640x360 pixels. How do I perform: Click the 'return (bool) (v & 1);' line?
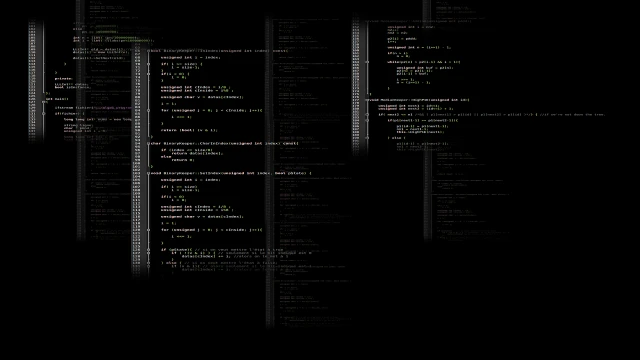[x=189, y=130]
